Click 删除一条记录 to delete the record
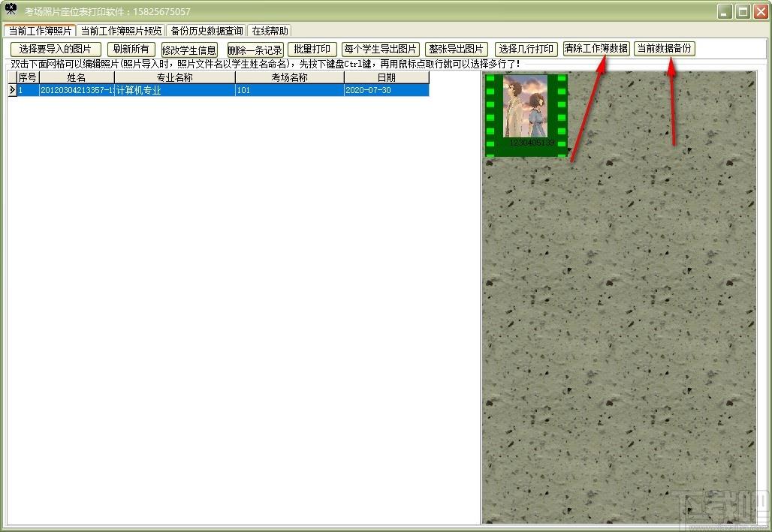The width and height of the screenshot is (772, 532). point(255,50)
